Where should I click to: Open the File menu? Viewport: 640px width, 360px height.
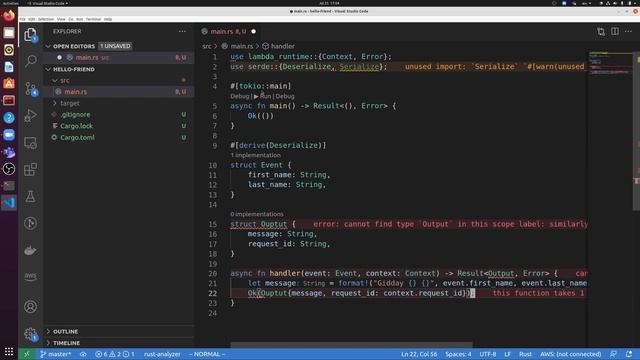click(x=22, y=19)
